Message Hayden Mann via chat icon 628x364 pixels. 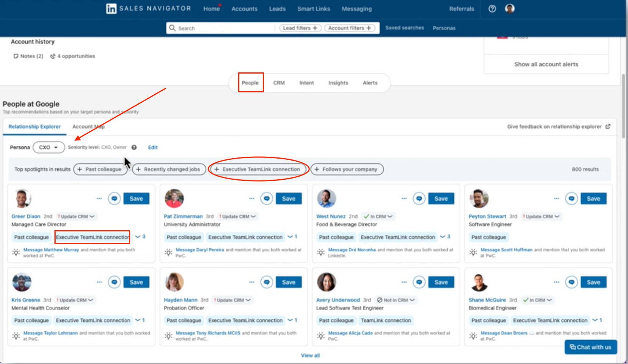[x=267, y=282]
